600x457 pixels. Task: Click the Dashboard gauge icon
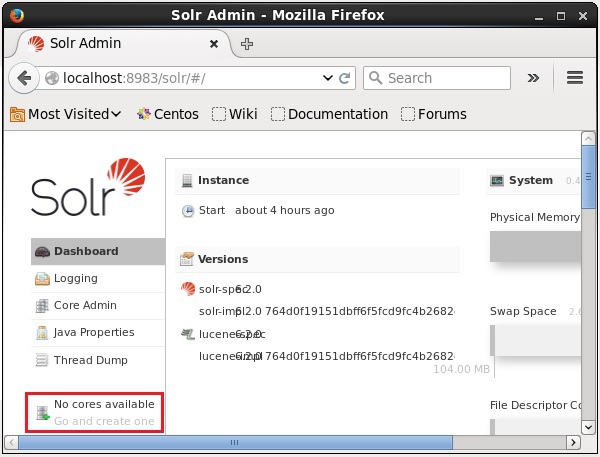(42, 252)
